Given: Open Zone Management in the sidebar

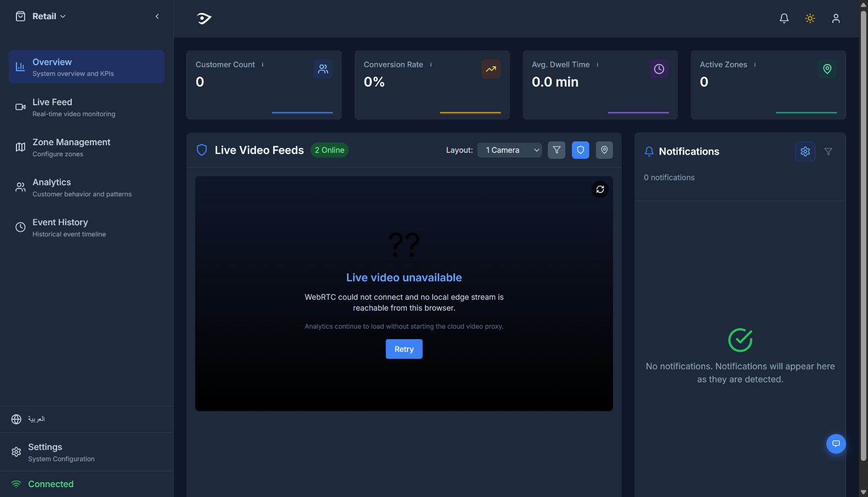Looking at the screenshot, I should click(x=87, y=147).
